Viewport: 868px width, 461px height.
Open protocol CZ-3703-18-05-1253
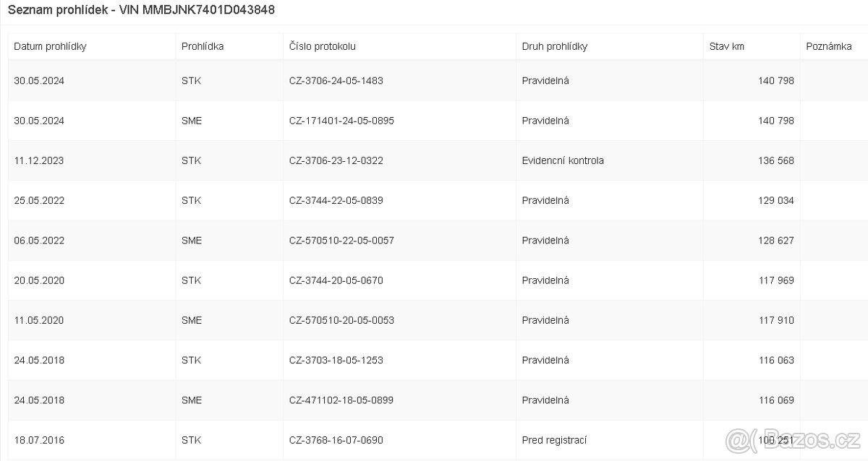(x=336, y=360)
